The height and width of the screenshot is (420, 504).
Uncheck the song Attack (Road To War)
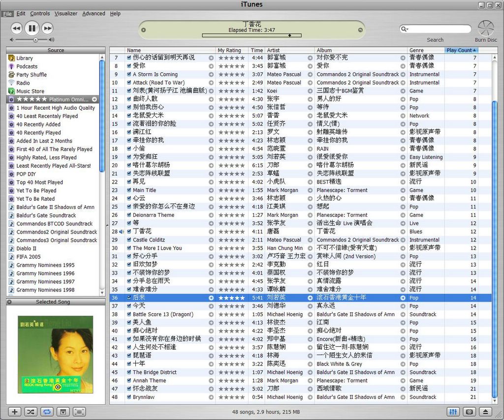[x=129, y=83]
